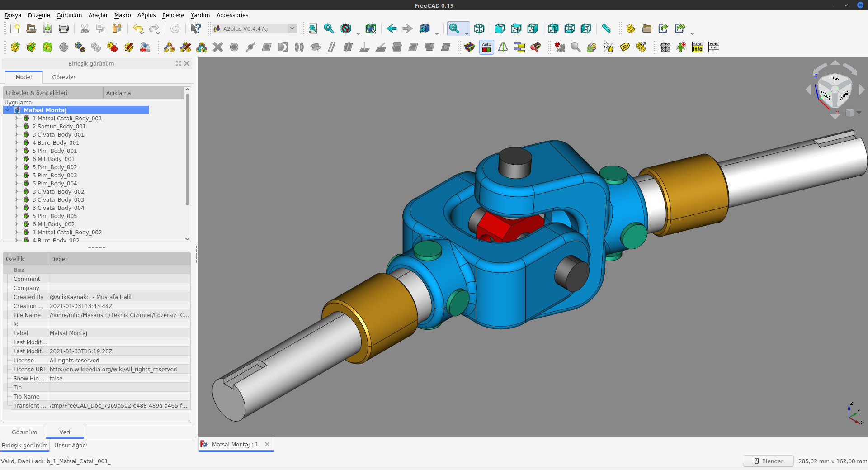The width and height of the screenshot is (868, 470).
Task: Click the magnifier search constraints icon
Action: click(x=576, y=47)
